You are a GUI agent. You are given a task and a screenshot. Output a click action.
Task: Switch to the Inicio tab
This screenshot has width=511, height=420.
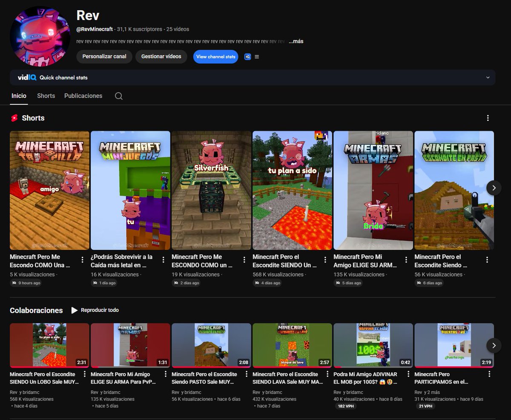(x=19, y=96)
